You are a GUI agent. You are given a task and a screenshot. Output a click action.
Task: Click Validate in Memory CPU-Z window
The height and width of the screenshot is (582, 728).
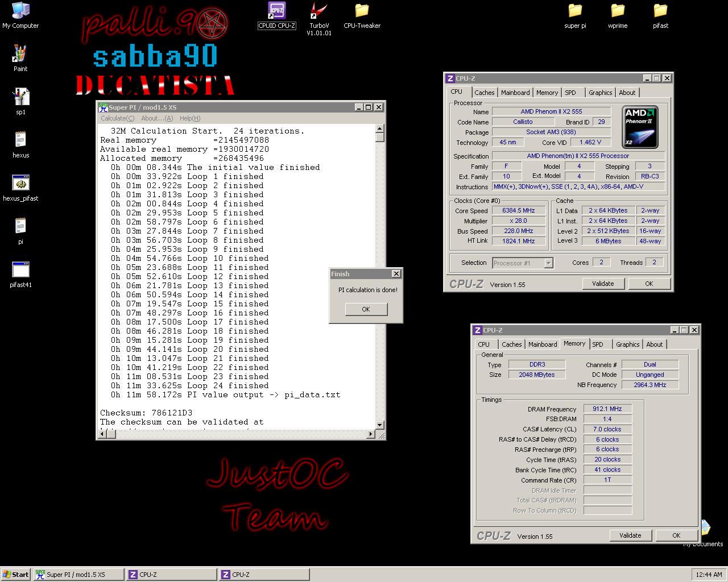point(630,535)
